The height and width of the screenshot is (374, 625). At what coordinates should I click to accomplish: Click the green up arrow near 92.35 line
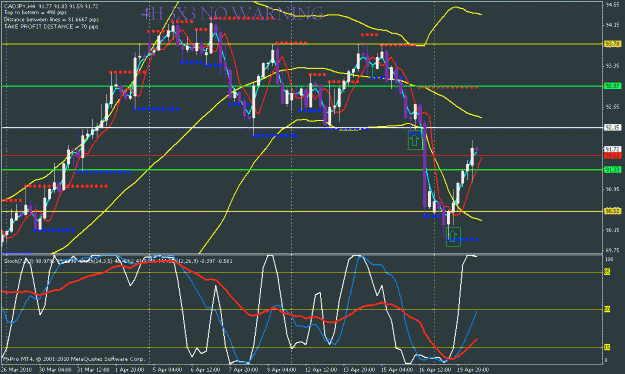415,141
